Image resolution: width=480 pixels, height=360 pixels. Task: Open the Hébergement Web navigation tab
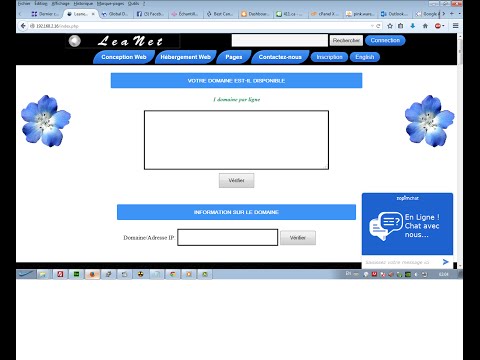pyautogui.click(x=185, y=57)
